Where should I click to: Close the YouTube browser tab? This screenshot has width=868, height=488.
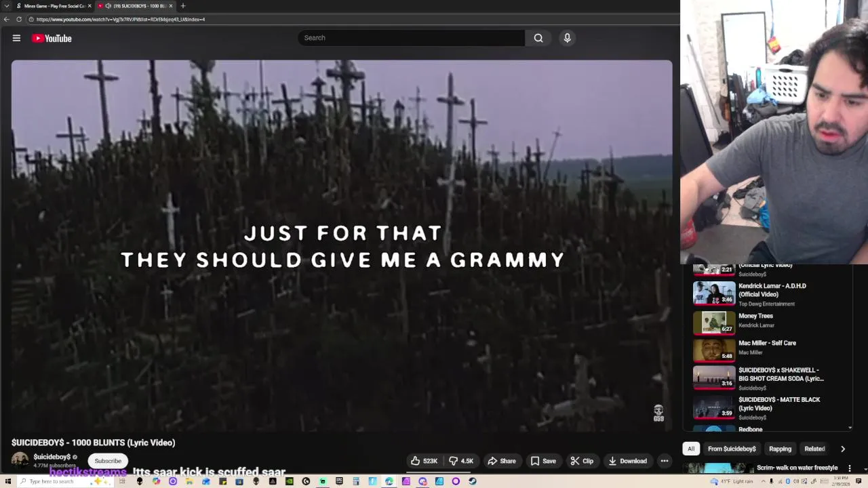[x=171, y=6]
